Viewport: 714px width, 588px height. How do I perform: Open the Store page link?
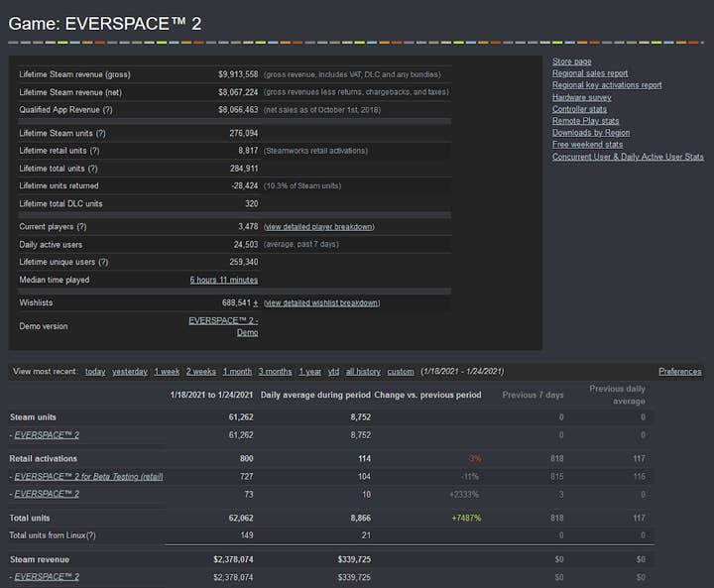(x=571, y=61)
